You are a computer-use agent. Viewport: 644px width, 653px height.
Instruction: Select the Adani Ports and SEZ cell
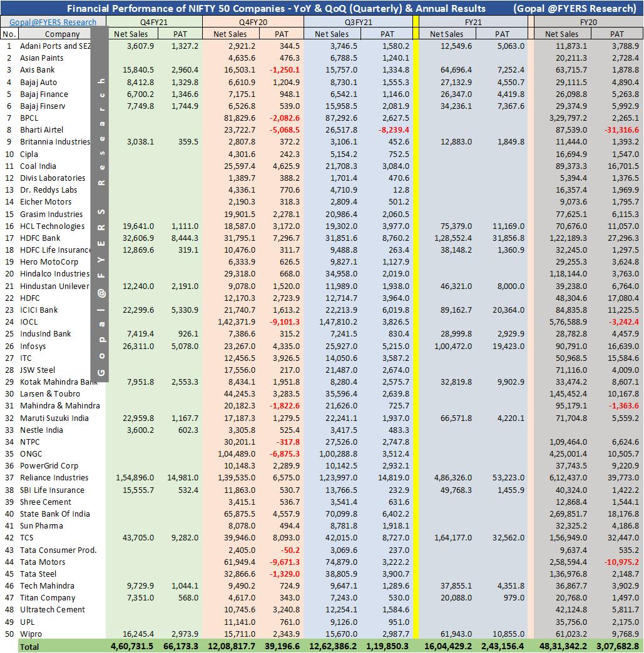point(55,46)
